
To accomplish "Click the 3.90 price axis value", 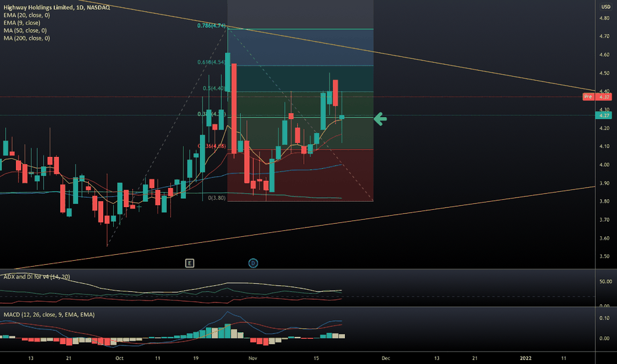I will 604,183.
